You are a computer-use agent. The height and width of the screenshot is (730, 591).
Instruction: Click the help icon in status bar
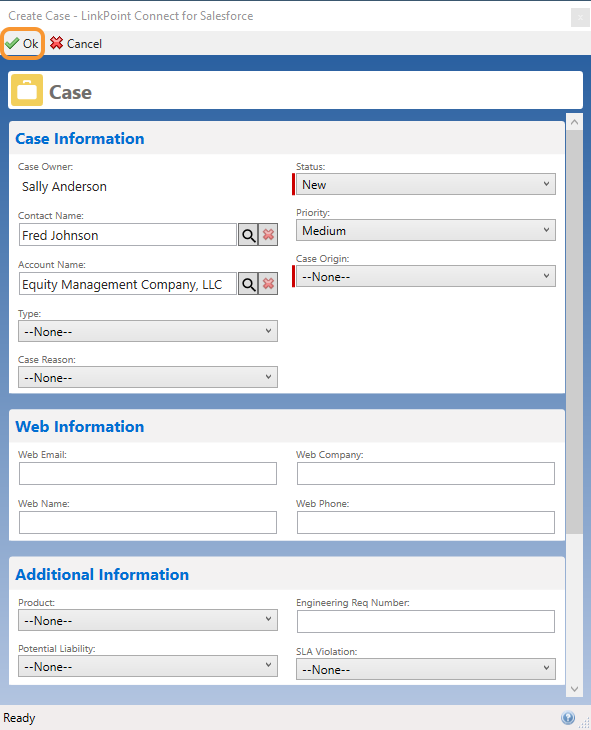pyautogui.click(x=568, y=717)
